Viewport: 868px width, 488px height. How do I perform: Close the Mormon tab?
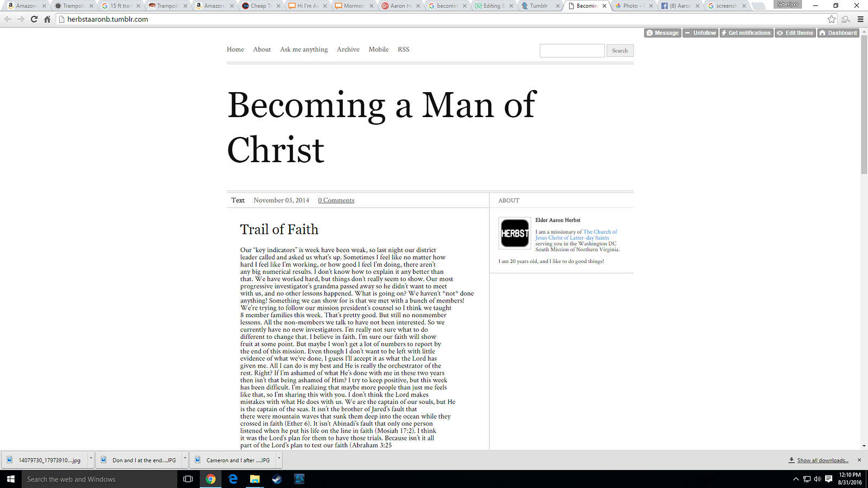click(372, 6)
